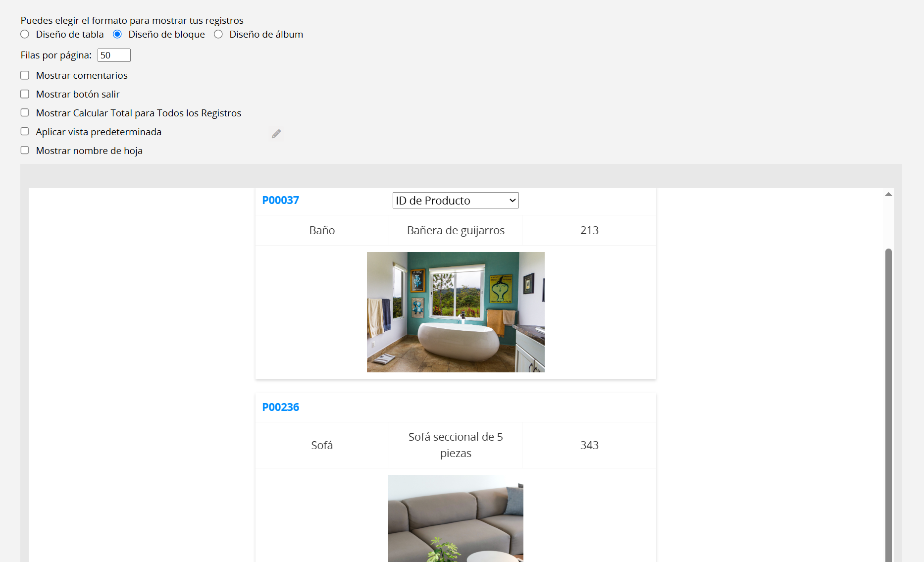This screenshot has width=924, height=562.
Task: Click the preview vertical scrollbar thumb
Action: click(888, 405)
